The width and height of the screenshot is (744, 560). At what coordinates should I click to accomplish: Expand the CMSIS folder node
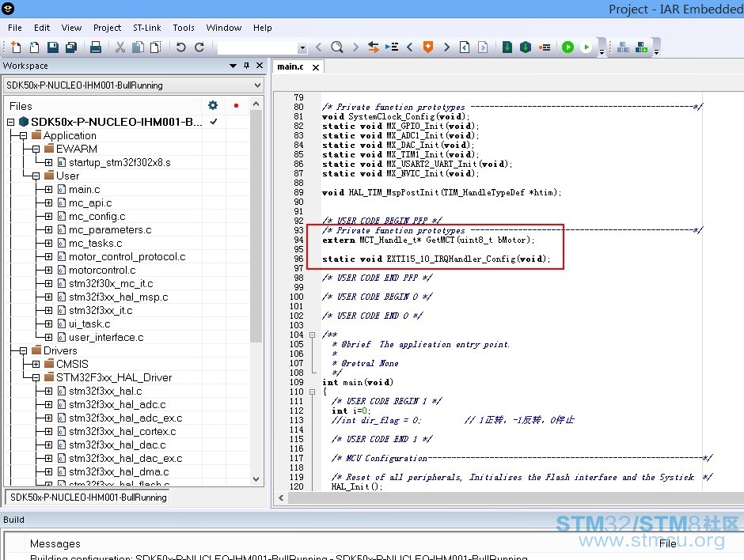click(36, 364)
